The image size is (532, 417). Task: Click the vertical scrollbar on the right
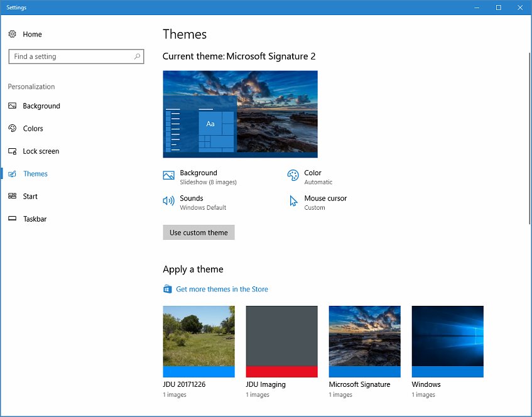(529, 138)
